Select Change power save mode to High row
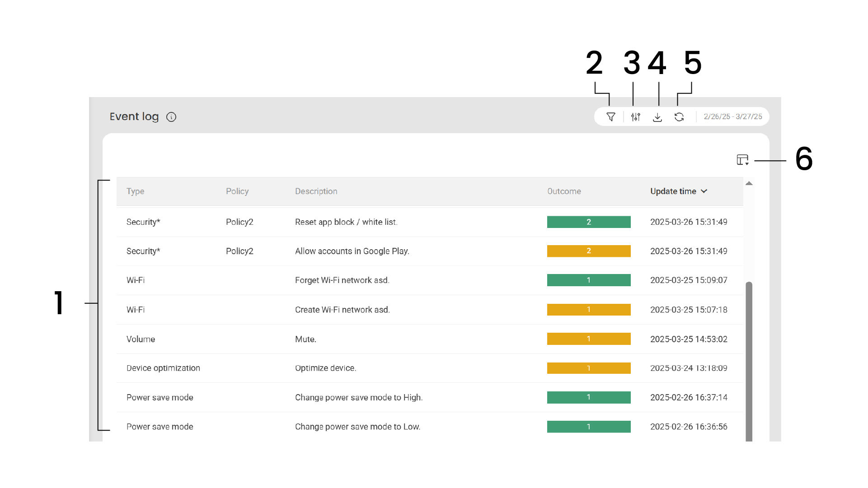 point(358,398)
